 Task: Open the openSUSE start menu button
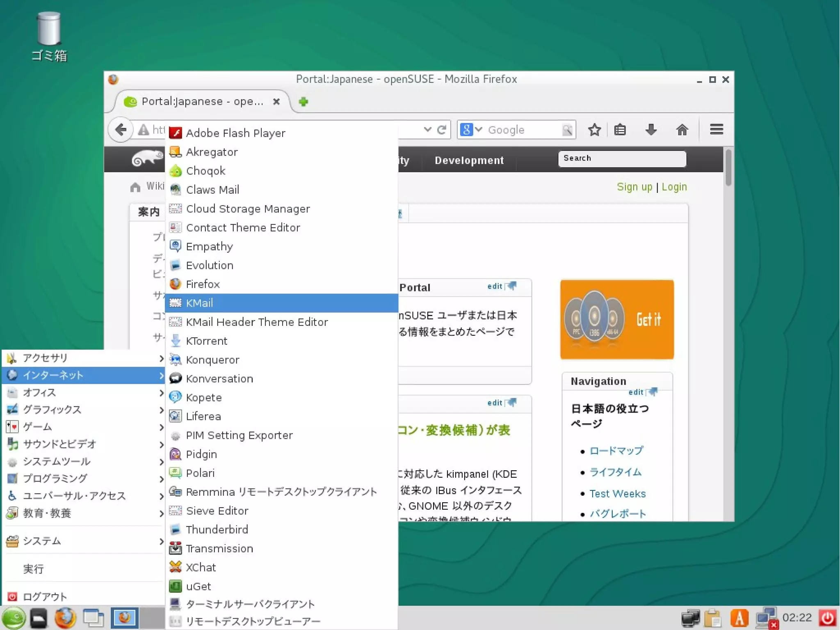(14, 618)
